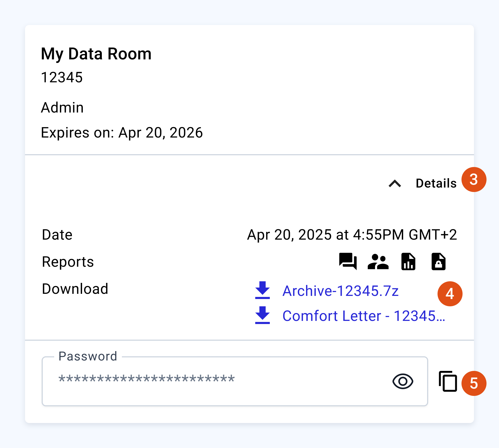Copy the password to clipboard

pyautogui.click(x=448, y=381)
